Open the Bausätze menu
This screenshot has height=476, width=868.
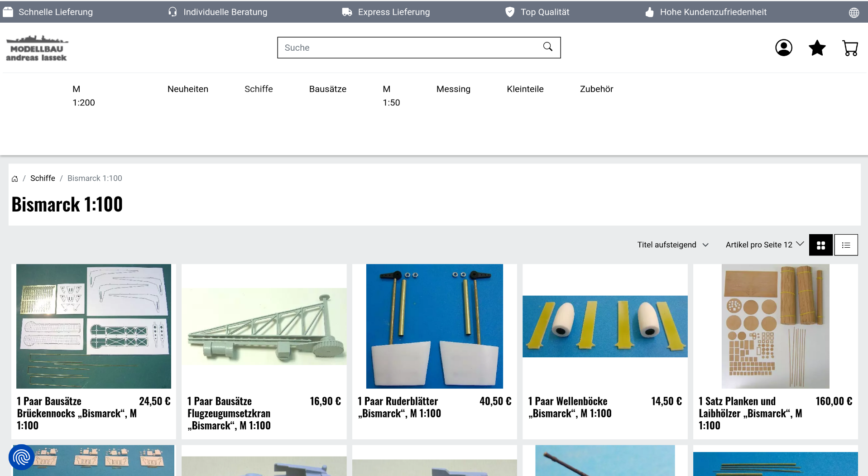327,89
